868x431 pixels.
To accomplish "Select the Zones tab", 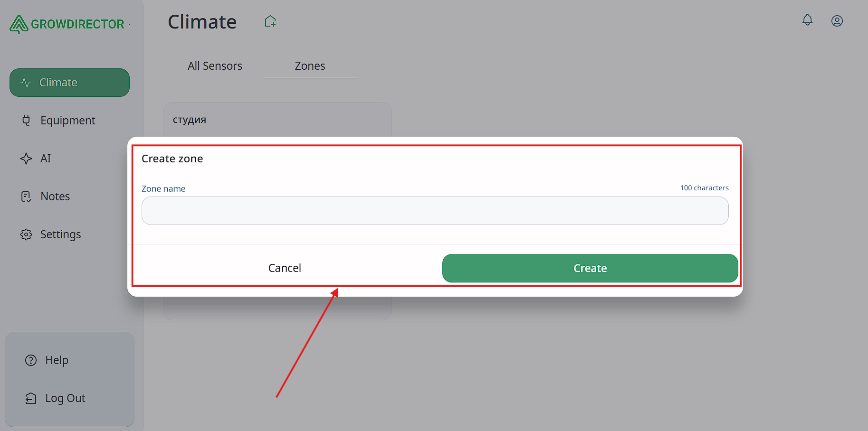I will click(310, 66).
